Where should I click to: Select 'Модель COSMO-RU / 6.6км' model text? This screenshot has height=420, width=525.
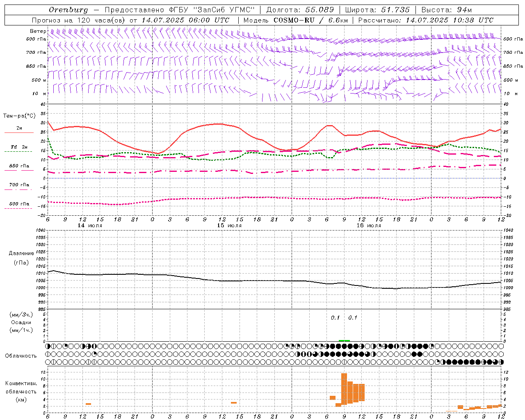tap(296, 20)
